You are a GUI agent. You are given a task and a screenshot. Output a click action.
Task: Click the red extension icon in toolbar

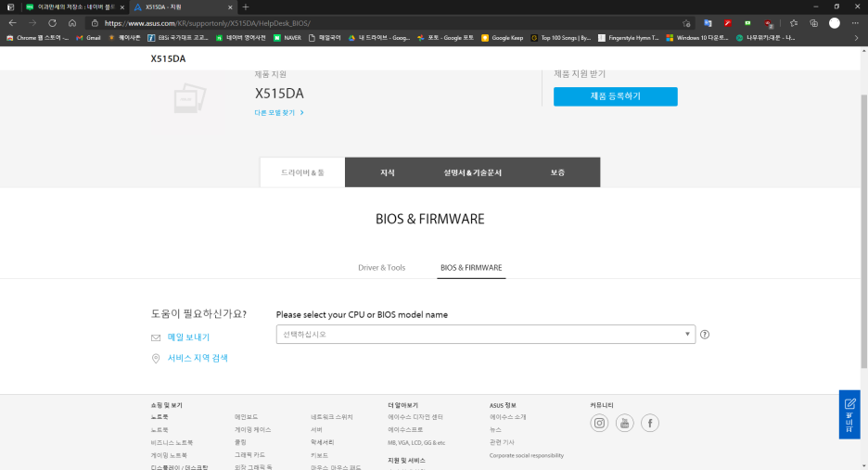click(x=727, y=23)
